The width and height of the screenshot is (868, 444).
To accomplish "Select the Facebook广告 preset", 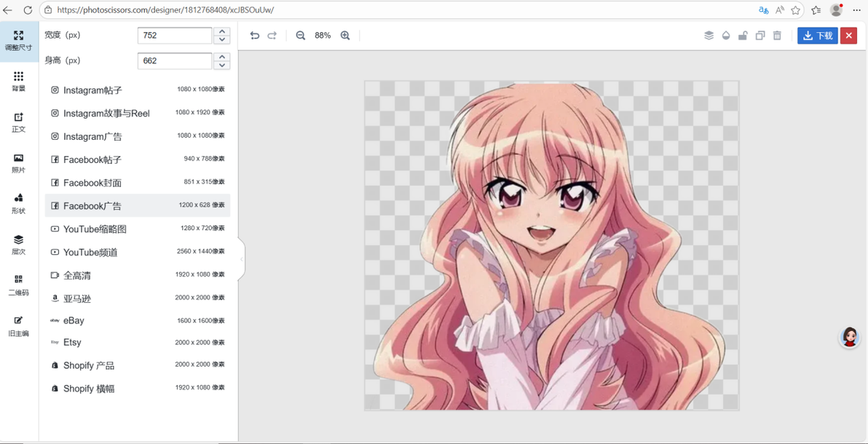I will point(138,205).
